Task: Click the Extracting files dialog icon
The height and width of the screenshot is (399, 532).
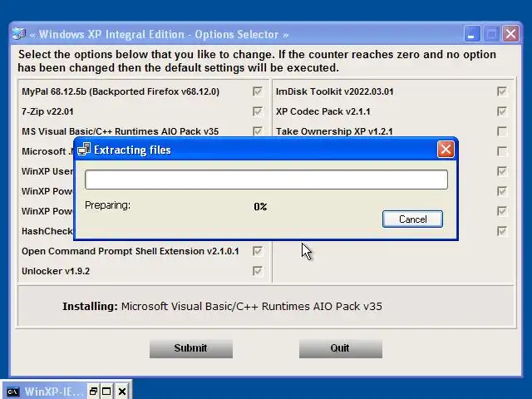Action: point(84,150)
